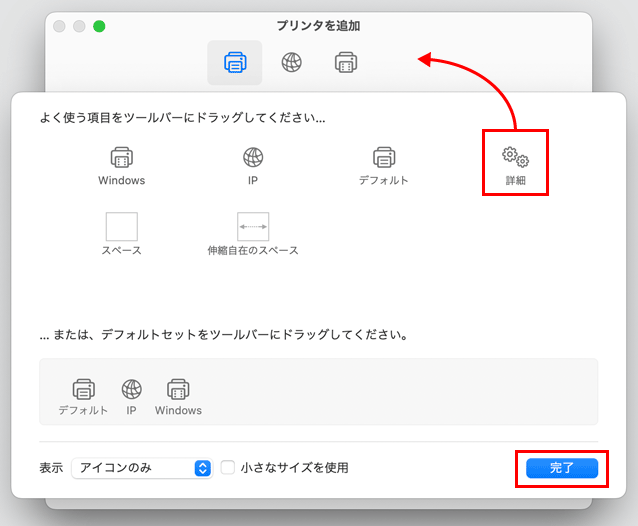The image size is (638, 526).
Task: Select the Default printer icon in the toolbar
Action: pyautogui.click(x=235, y=63)
